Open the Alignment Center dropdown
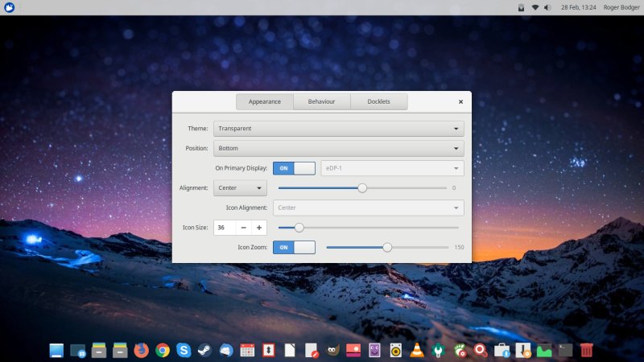This screenshot has width=644, height=362. coord(240,188)
